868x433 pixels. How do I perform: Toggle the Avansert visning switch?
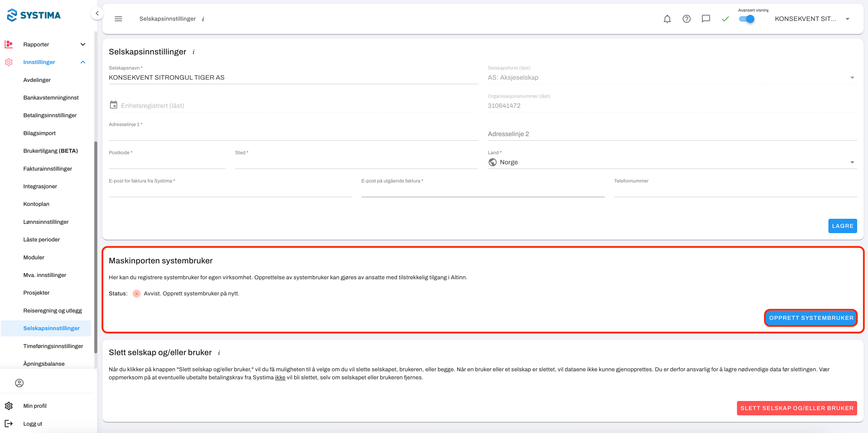[x=747, y=19]
